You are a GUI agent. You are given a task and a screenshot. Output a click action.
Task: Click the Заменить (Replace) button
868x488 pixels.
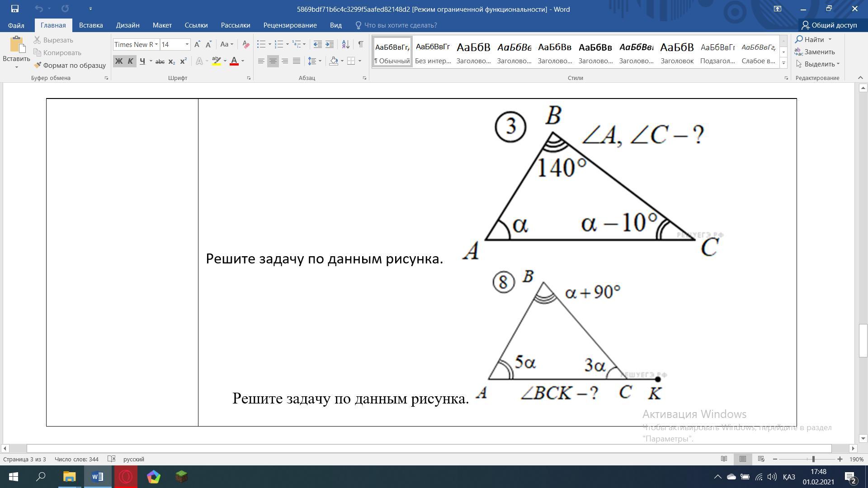click(x=815, y=52)
